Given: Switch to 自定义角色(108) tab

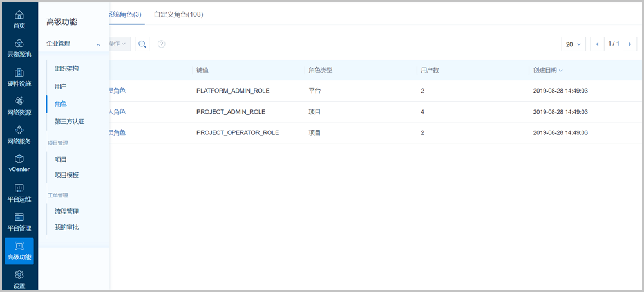Looking at the screenshot, I should (178, 14).
